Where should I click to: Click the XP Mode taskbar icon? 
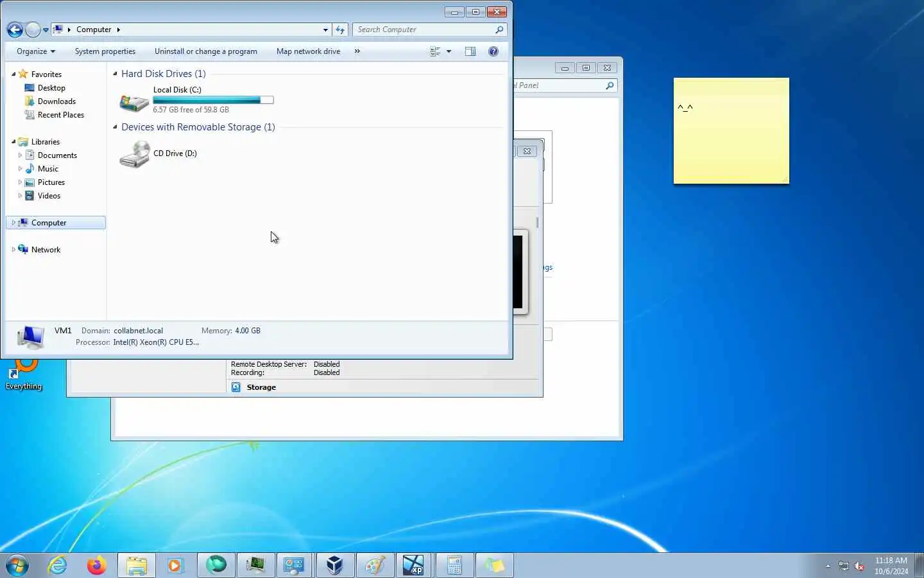click(413, 565)
